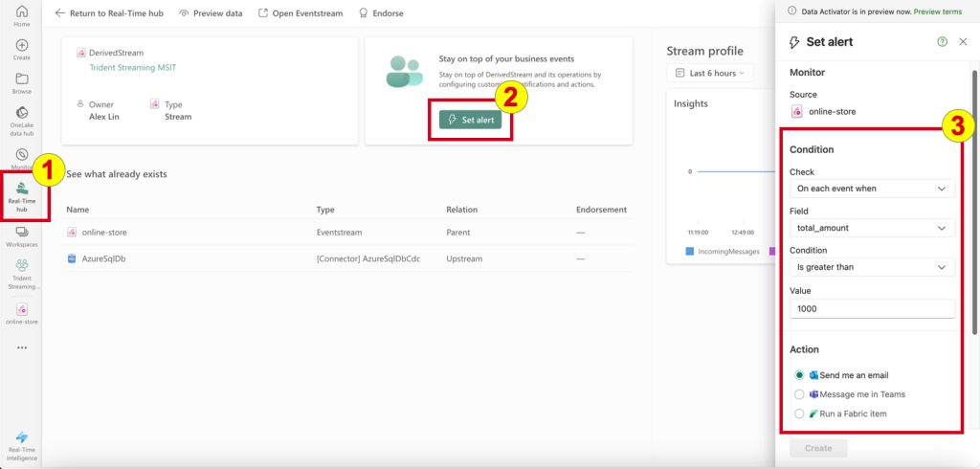The image size is (980, 469).
Task: Switch Real-Time Intelligence experience icon
Action: (21, 446)
